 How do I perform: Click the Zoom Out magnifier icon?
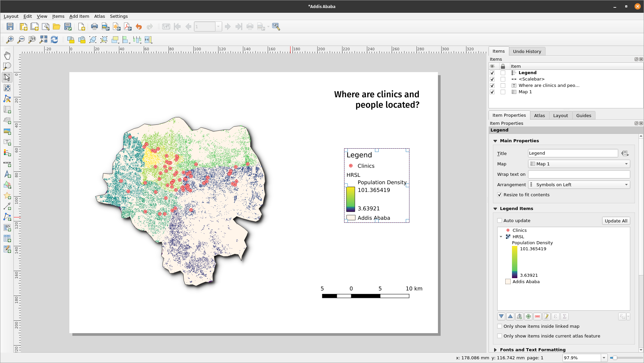click(21, 40)
